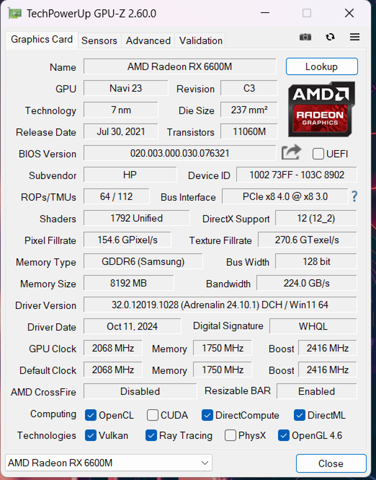Open the hamburger menu icon
Viewport: 376px width, 480px height.
[x=355, y=37]
